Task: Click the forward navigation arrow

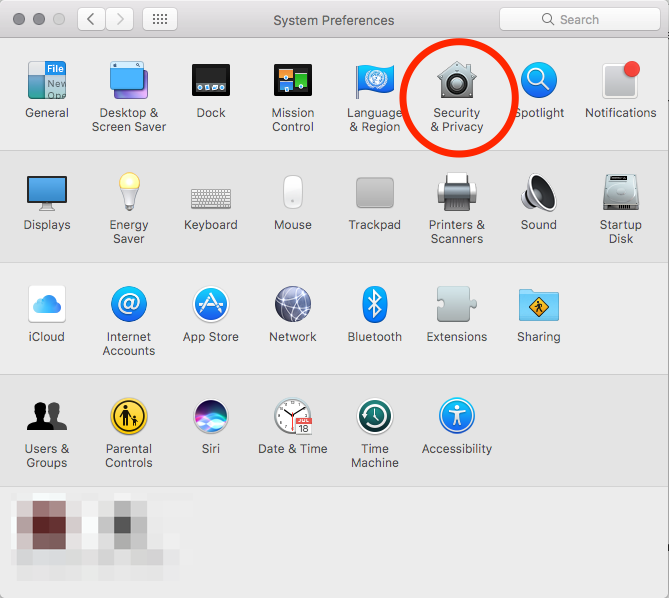Action: (x=120, y=19)
